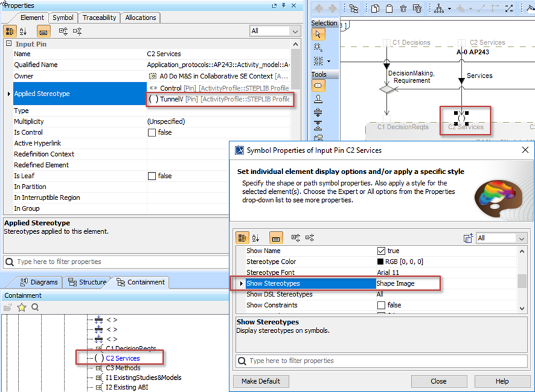
Task: Open the All dropdown in Properties panel
Action: 274,31
